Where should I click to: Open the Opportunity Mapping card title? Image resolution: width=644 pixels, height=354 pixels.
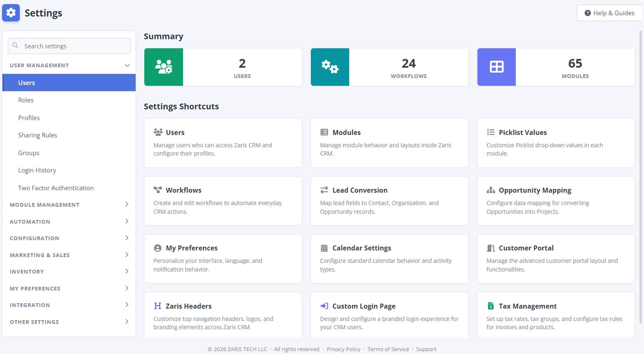(x=535, y=190)
